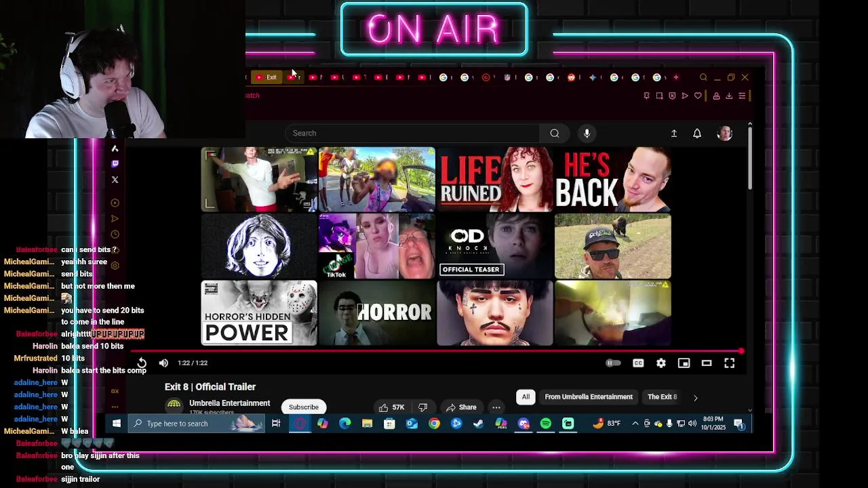Select the All filter chip
Screen dimensions: 868x488
click(526, 397)
